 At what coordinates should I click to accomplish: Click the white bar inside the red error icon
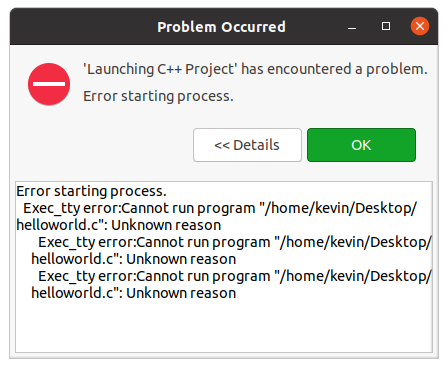[x=49, y=84]
